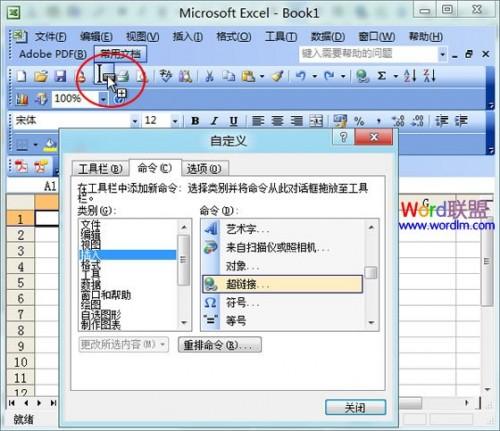The height and width of the screenshot is (431, 500).
Task: Click the Increase Decimal icon
Action: (398, 121)
